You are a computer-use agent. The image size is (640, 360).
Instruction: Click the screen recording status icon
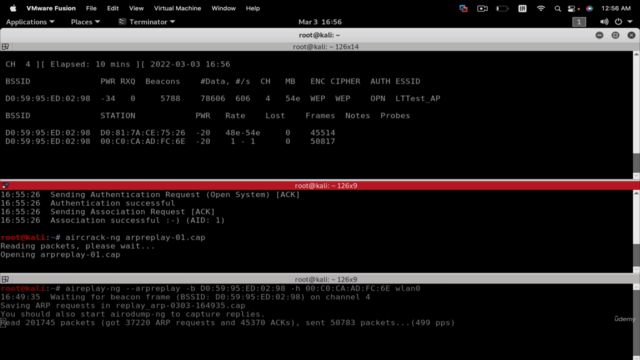[482, 8]
